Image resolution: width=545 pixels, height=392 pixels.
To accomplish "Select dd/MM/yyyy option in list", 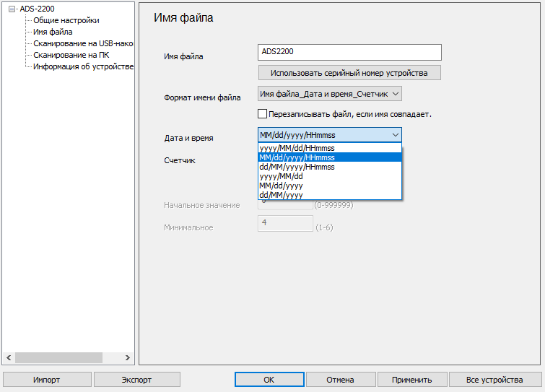I will coord(281,195).
